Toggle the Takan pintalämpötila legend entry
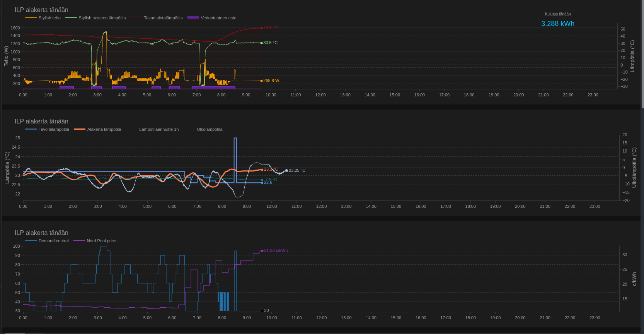Viewport: 644px width, 334px height. click(x=163, y=18)
